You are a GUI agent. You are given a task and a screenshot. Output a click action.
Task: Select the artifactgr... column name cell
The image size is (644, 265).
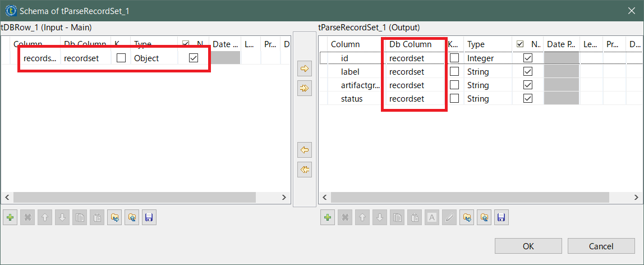pyautogui.click(x=359, y=85)
